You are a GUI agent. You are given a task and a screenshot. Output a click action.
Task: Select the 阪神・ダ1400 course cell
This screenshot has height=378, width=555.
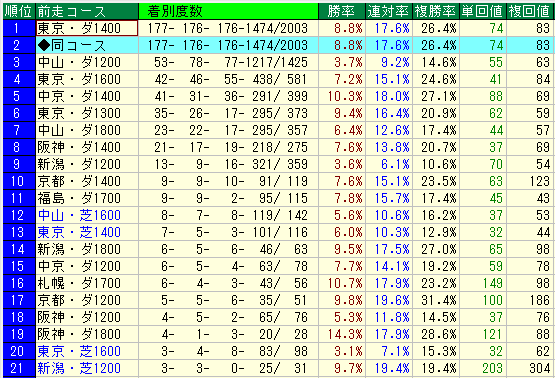point(87,147)
